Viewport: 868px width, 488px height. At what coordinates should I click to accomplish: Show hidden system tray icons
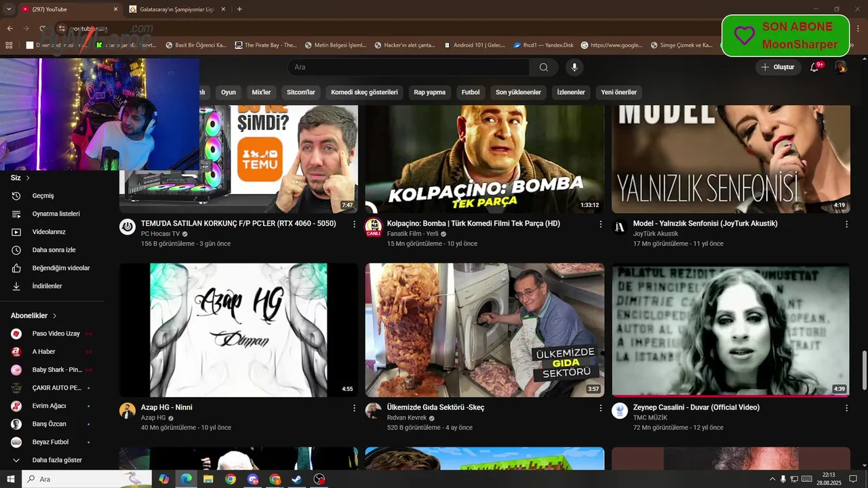point(774,479)
